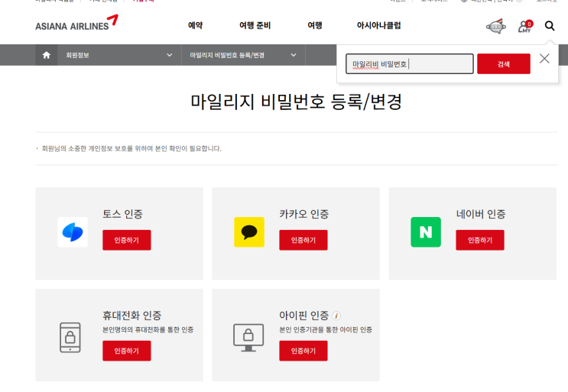Click the 네이버 인증 heading
The width and height of the screenshot is (568, 392).
click(x=481, y=214)
